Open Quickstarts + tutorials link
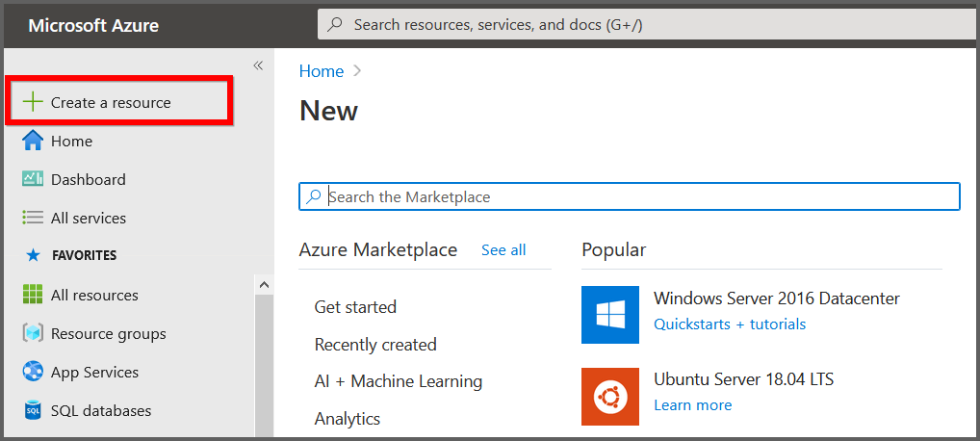 (729, 324)
